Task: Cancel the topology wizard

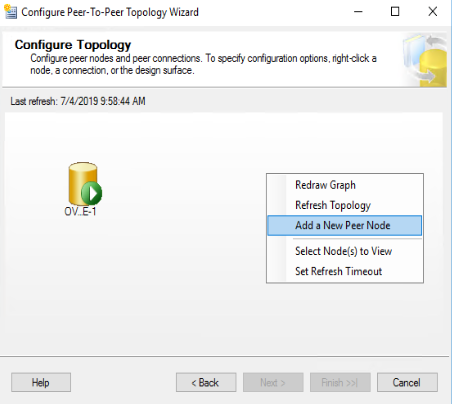Action: (407, 382)
